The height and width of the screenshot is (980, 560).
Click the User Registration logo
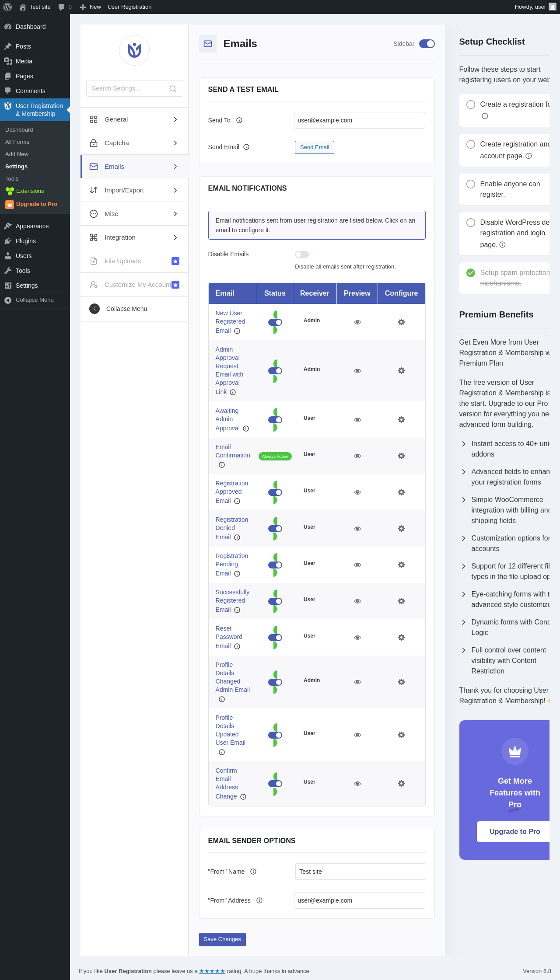point(134,50)
